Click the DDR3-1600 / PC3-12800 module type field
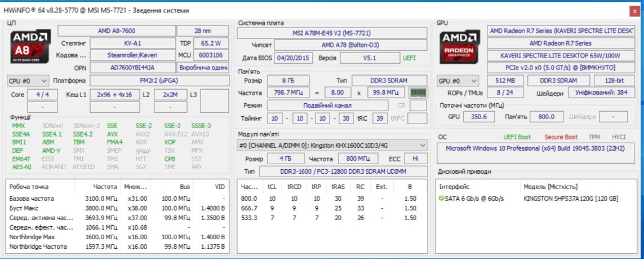The height and width of the screenshot is (259, 644). point(343,171)
